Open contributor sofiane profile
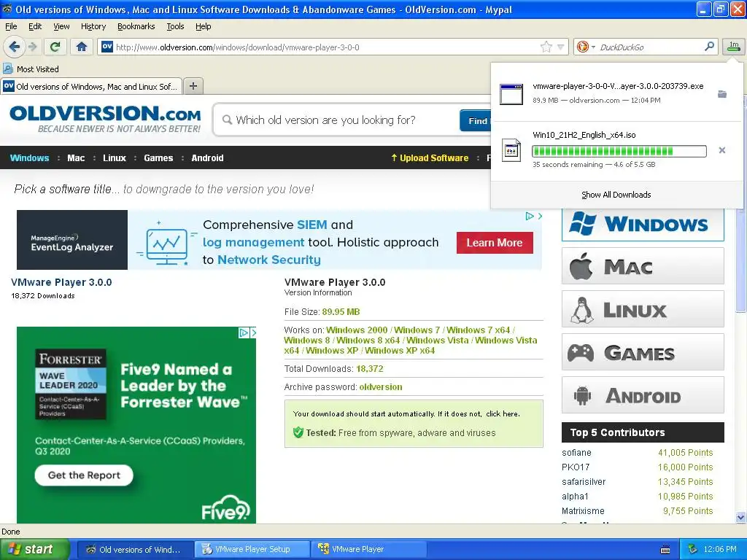747x560 pixels. click(x=576, y=453)
